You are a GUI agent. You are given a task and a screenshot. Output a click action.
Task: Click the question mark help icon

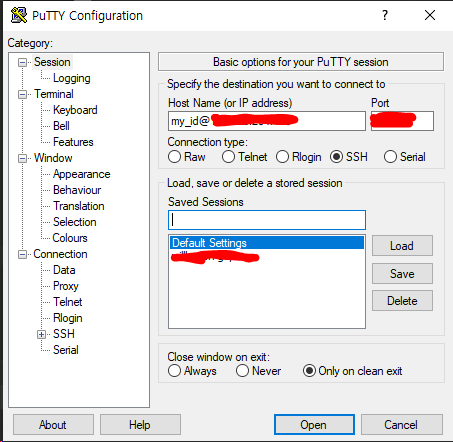pos(385,15)
